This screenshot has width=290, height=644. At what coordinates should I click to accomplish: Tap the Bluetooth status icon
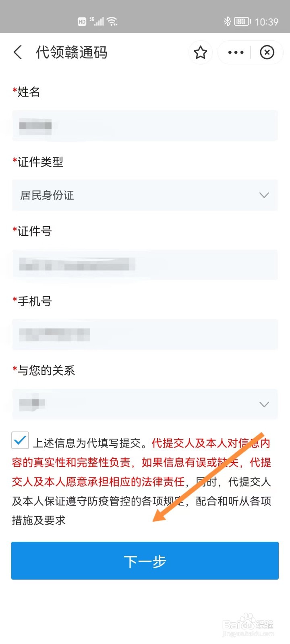click(x=227, y=21)
